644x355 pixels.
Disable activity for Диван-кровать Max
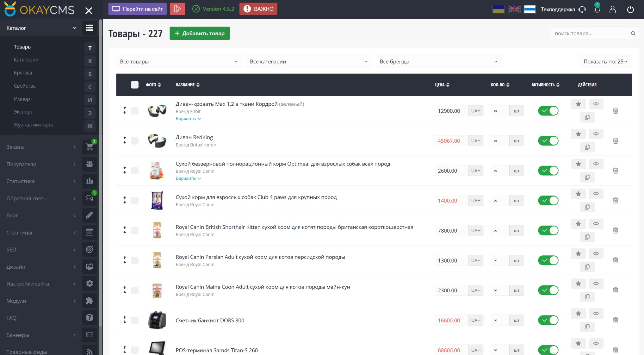point(548,111)
